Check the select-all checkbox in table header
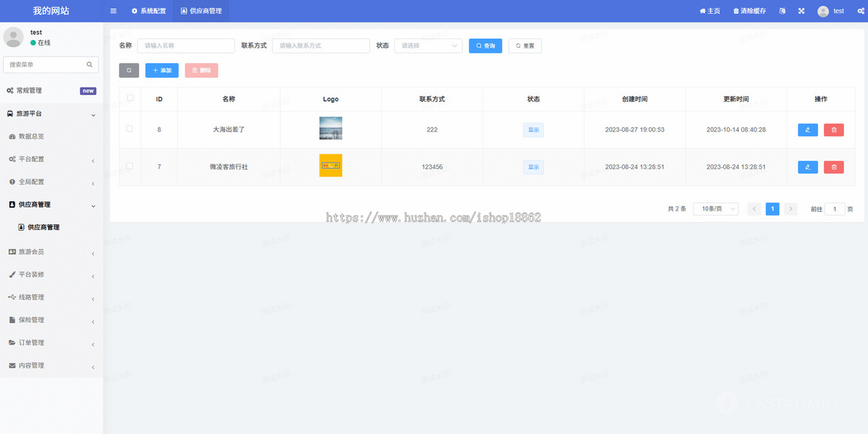 130,98
